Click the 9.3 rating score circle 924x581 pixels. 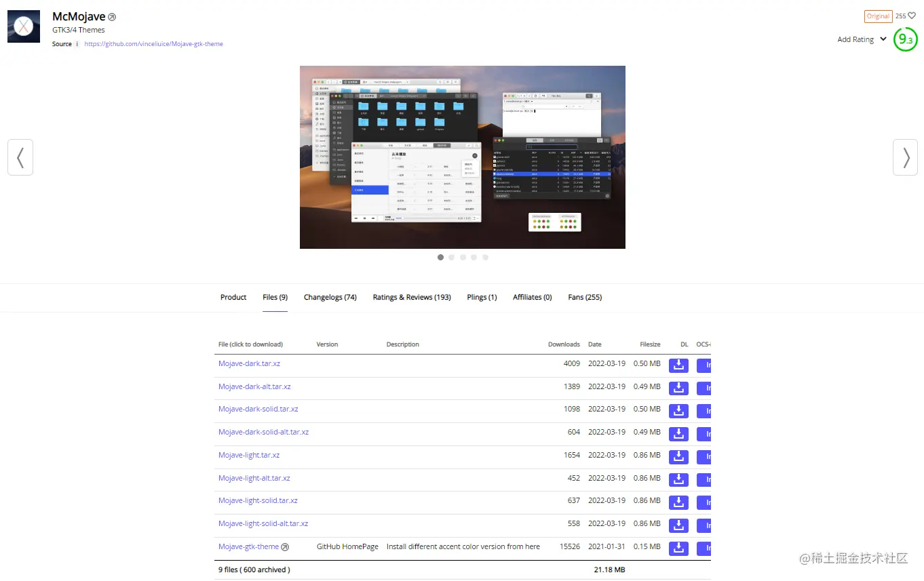[x=905, y=39]
